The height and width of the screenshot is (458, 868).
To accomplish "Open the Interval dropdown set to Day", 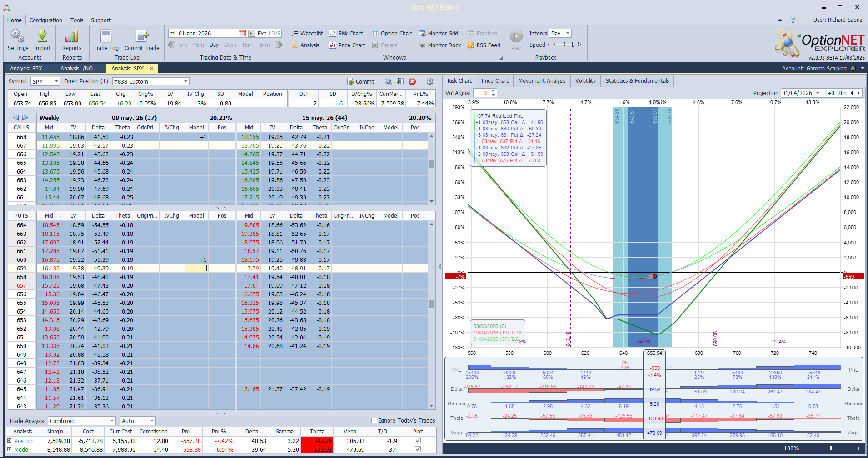I will pyautogui.click(x=560, y=33).
